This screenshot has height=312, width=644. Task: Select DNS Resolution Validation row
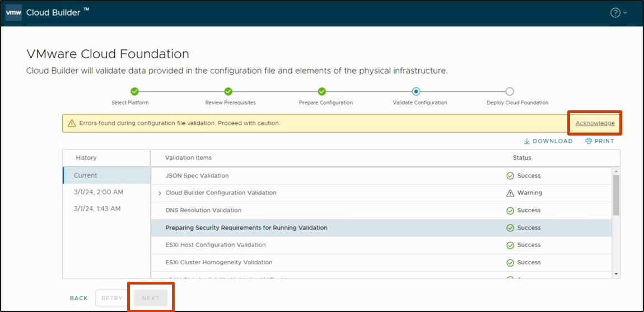[x=382, y=210]
